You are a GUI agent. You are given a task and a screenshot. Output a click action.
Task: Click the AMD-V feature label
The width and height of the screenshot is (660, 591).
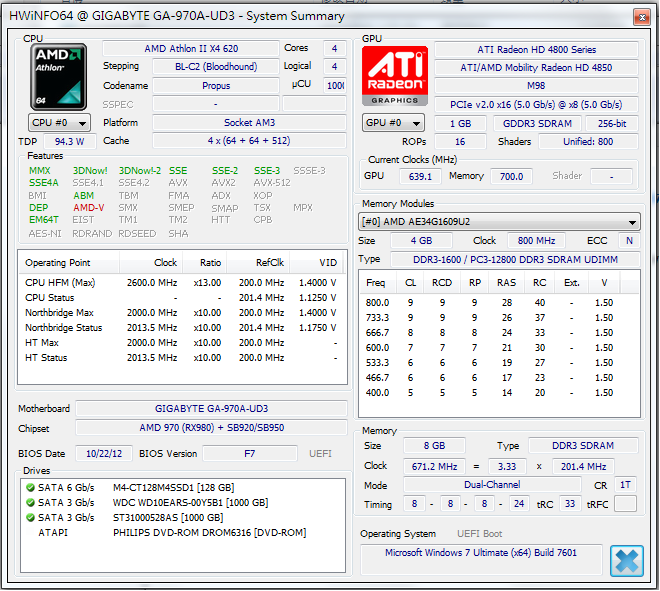tap(88, 208)
